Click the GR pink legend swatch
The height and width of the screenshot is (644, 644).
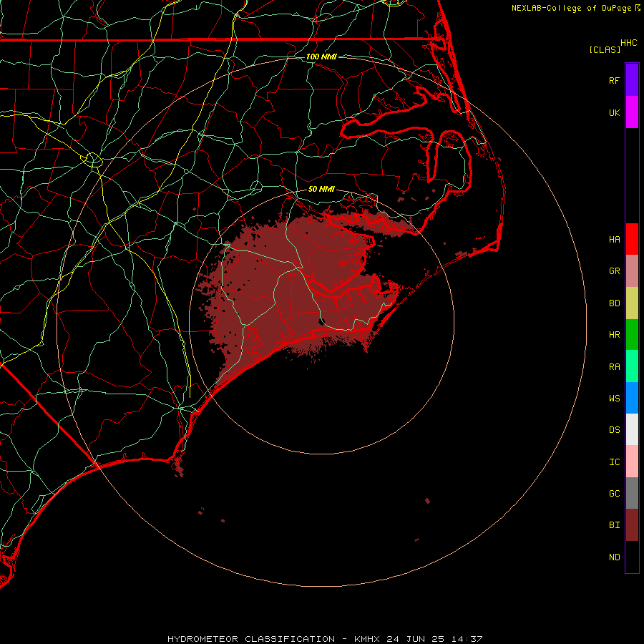(632, 271)
